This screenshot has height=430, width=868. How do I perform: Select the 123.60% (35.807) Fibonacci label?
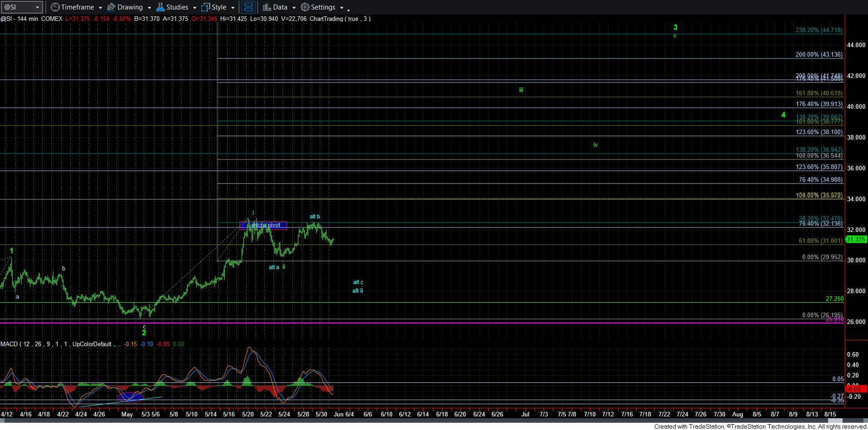pos(819,167)
